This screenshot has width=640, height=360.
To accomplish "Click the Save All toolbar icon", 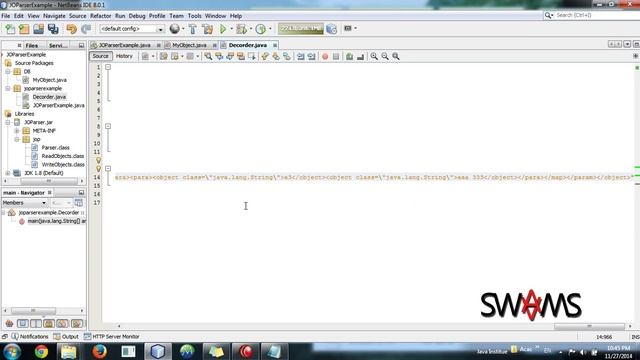I will pyautogui.click(x=53, y=29).
